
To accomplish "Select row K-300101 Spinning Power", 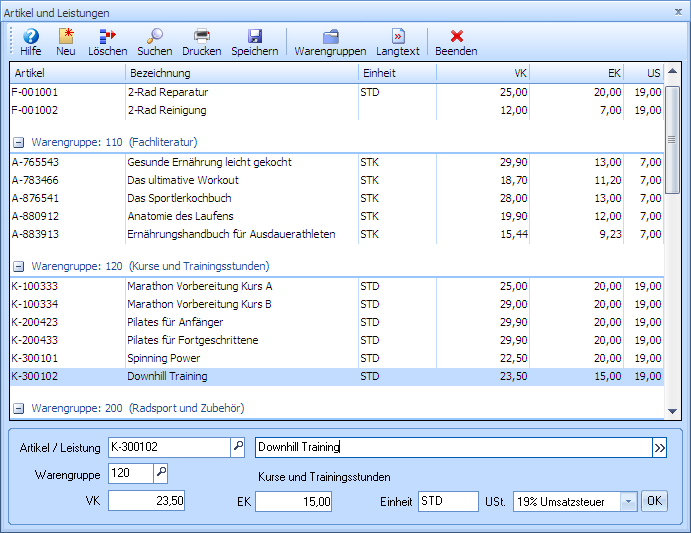I will 337,359.
